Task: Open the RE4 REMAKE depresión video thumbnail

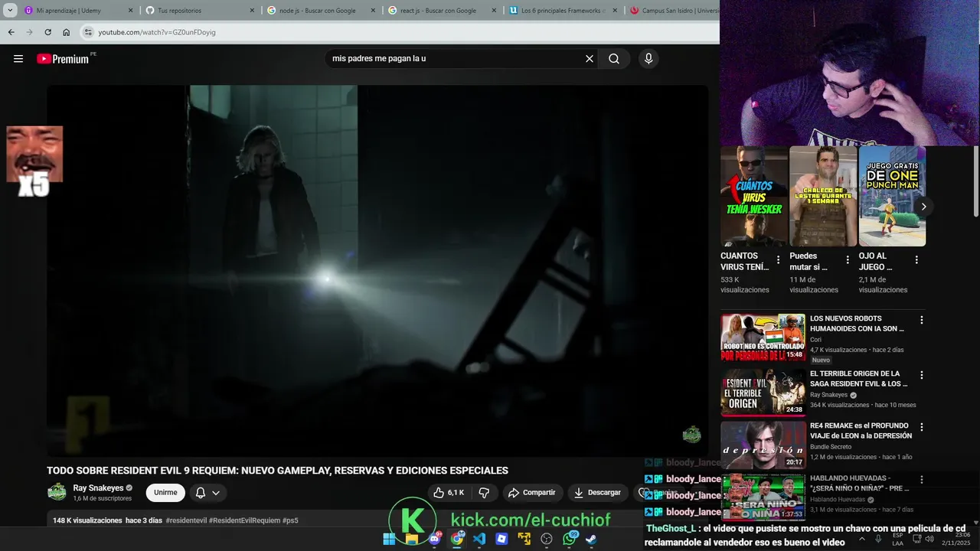Action: [x=763, y=445]
